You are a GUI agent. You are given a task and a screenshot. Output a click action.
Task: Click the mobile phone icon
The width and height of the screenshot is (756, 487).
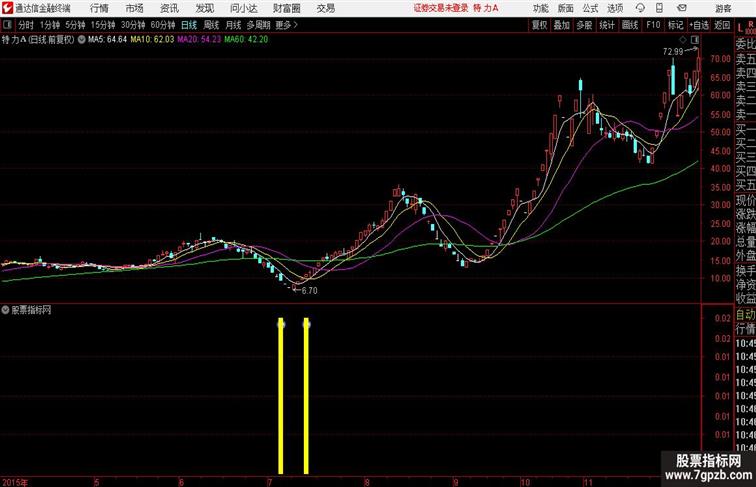point(659,8)
